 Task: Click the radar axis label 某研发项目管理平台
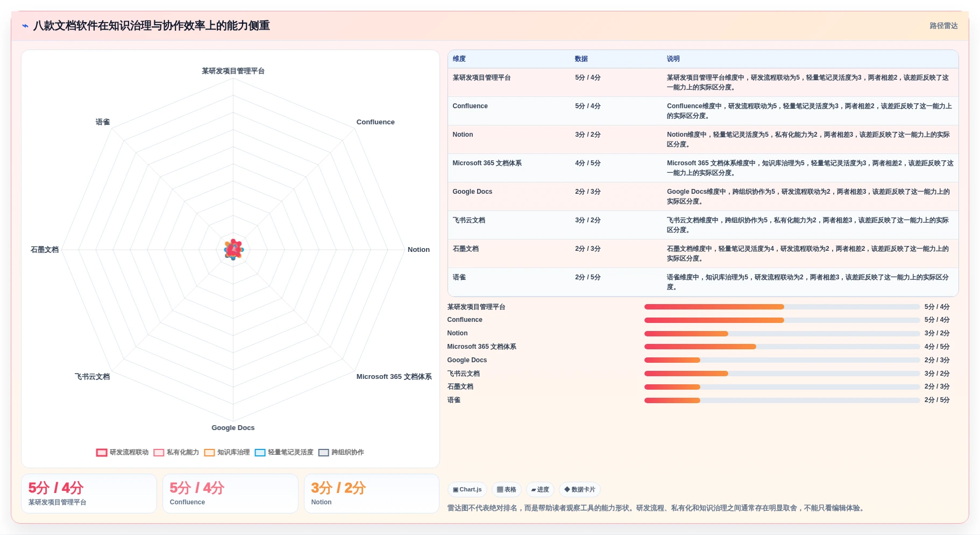coord(233,71)
